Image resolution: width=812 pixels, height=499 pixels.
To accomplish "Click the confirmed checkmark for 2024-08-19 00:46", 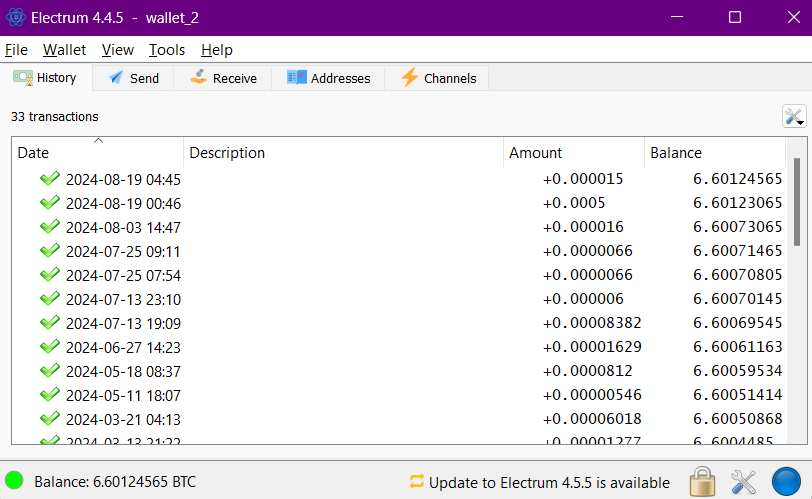I will [x=50, y=203].
